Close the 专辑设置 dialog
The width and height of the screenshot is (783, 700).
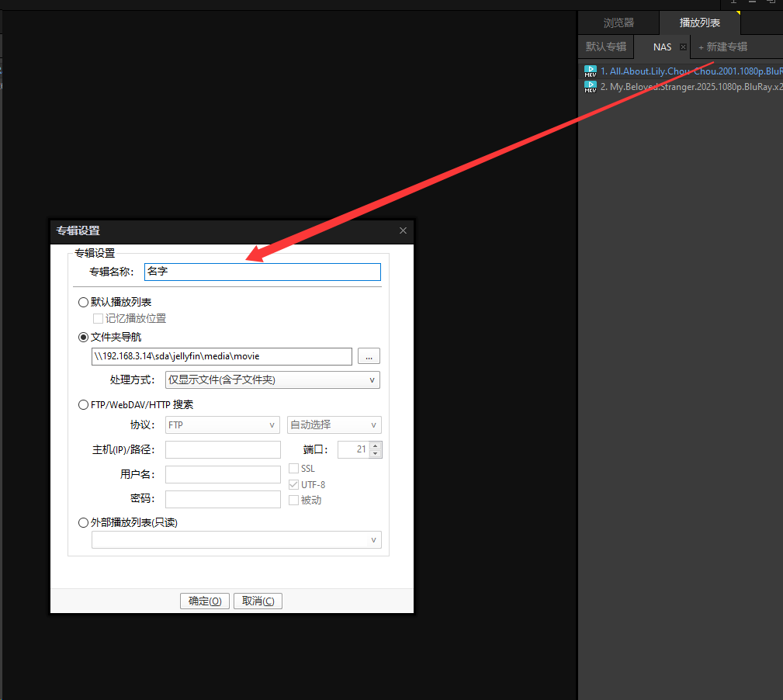point(403,230)
